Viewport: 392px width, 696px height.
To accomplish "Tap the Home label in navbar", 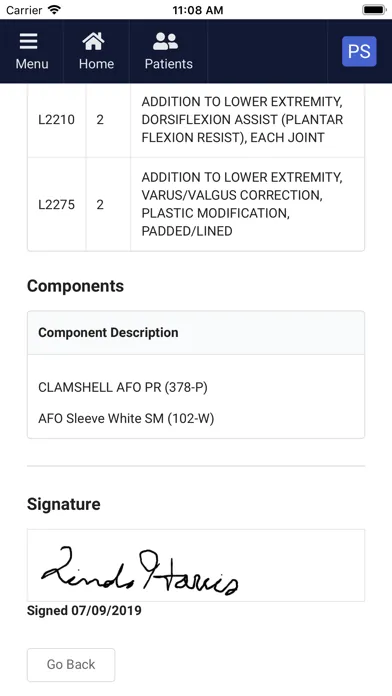I will coord(96,64).
